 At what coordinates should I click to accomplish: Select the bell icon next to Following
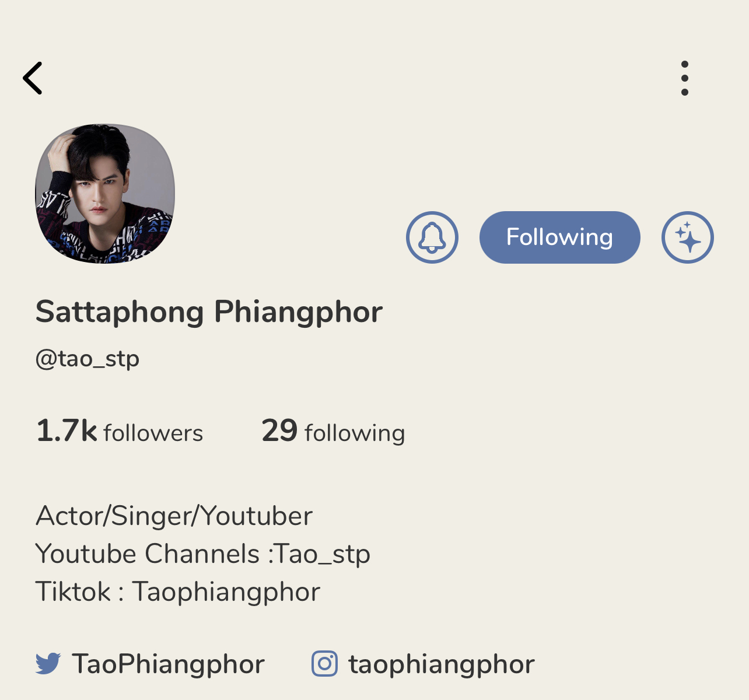(x=432, y=238)
